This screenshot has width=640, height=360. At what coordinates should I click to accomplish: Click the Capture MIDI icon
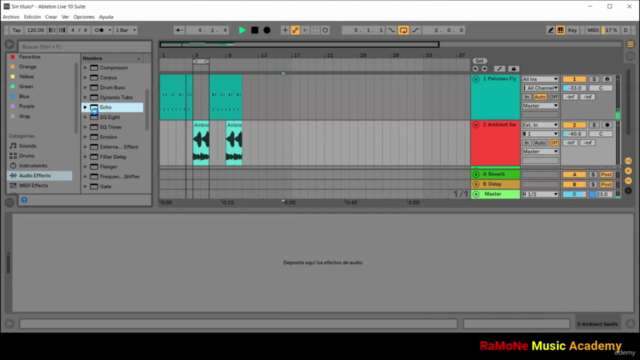[x=315, y=30]
